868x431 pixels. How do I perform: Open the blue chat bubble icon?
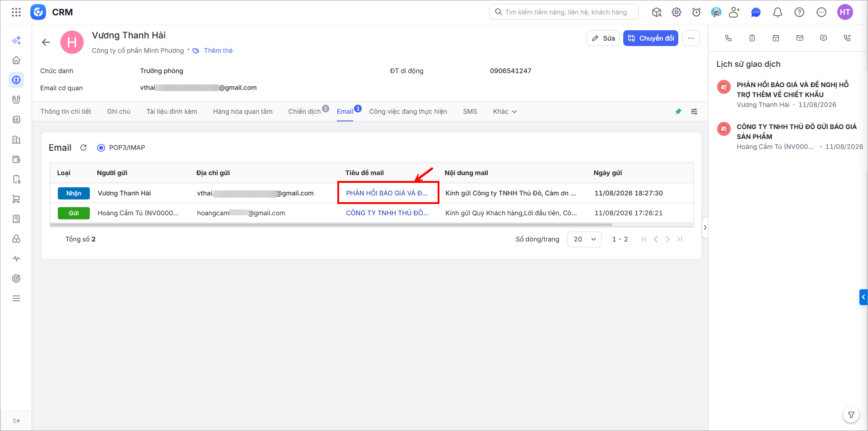pyautogui.click(x=756, y=12)
